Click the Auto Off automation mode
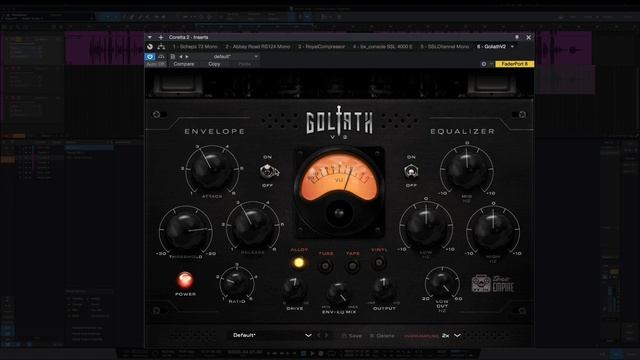 pyautogui.click(x=156, y=64)
